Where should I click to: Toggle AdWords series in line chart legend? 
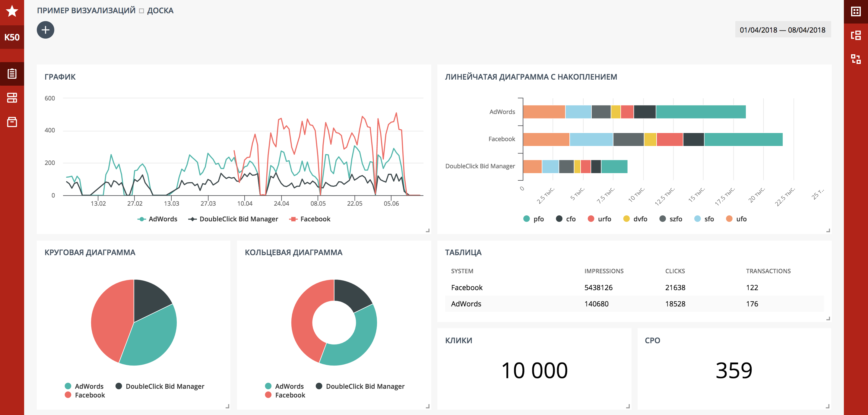pos(157,219)
